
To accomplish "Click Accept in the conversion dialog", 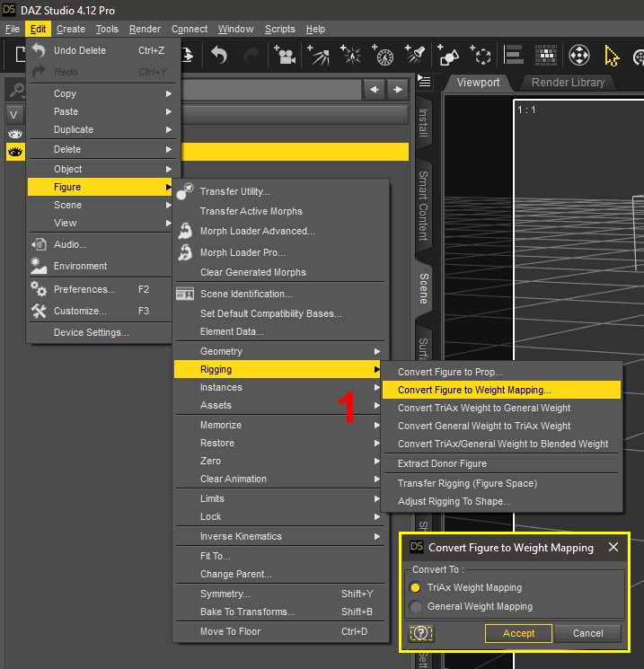I will click(x=518, y=633).
